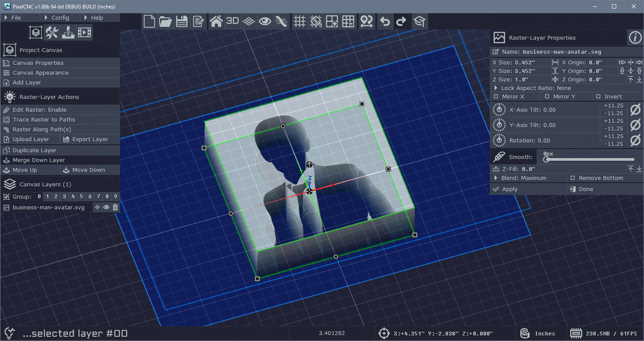Move the layer up
This screenshot has width=644, height=341.
pos(30,170)
